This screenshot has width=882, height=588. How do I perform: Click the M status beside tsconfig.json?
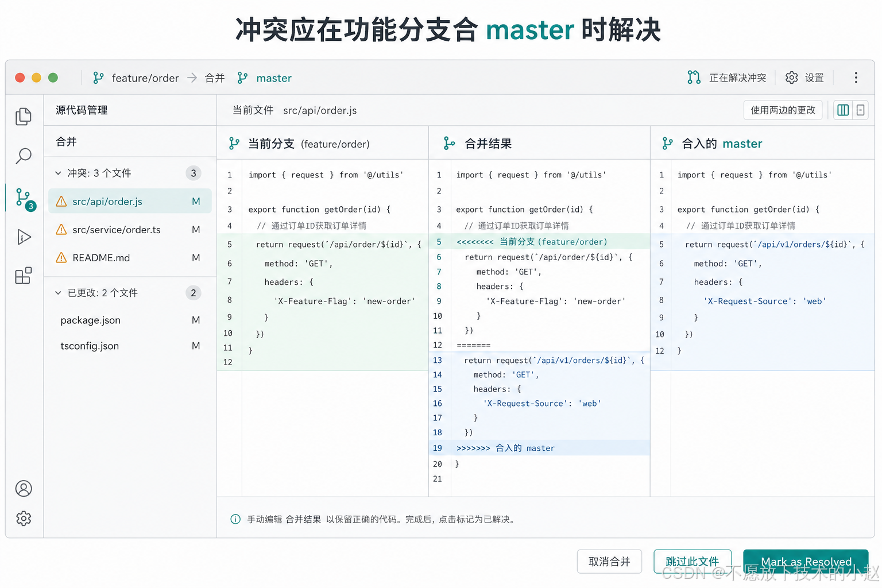click(x=196, y=346)
